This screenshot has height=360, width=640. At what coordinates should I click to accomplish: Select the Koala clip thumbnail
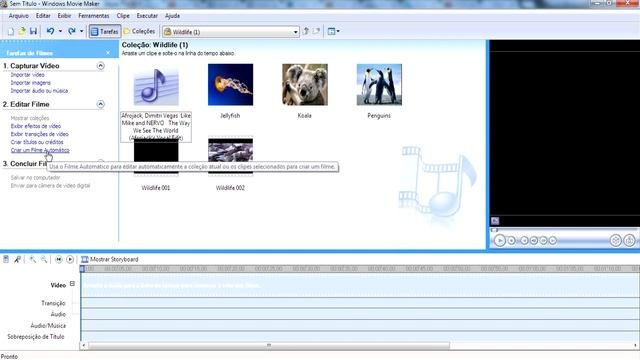point(304,84)
